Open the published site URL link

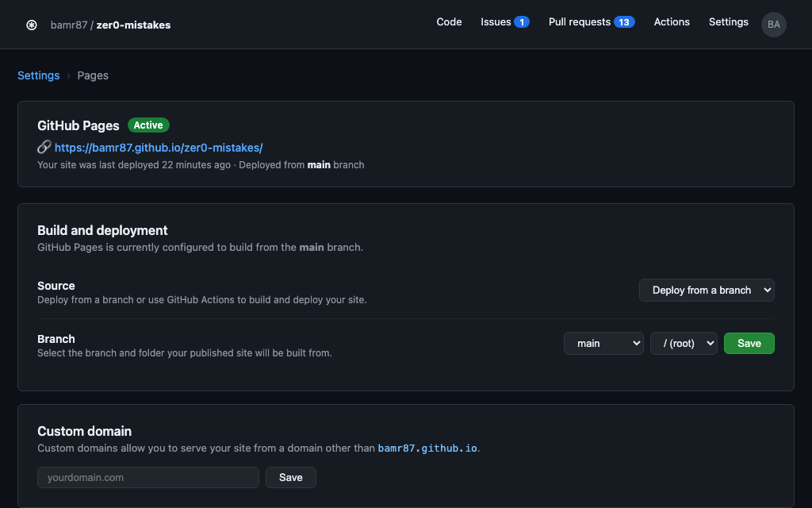pyautogui.click(x=159, y=148)
